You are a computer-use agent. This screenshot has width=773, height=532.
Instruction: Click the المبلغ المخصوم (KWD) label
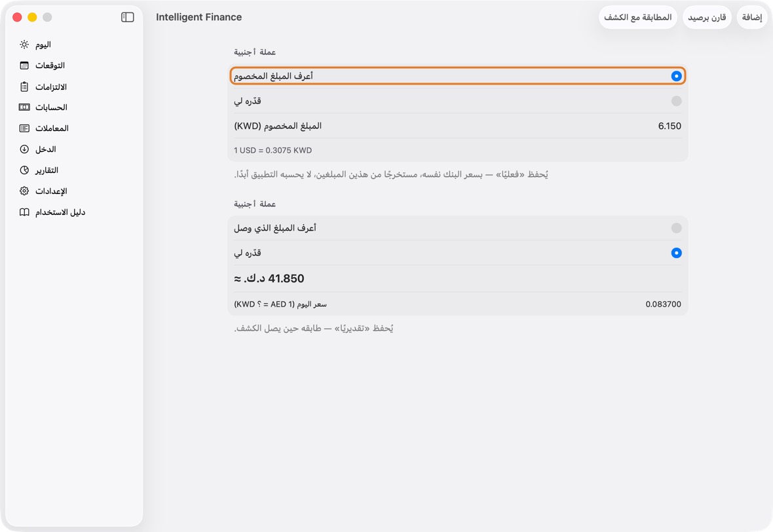[x=278, y=126]
